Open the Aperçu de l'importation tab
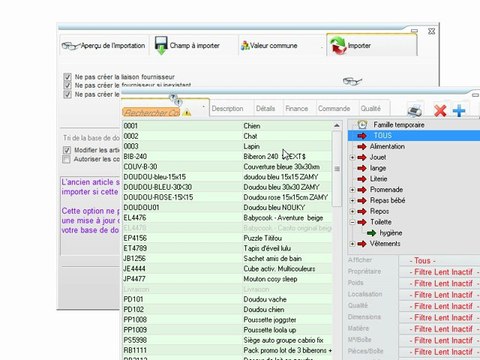The width and height of the screenshot is (480, 360). click(x=104, y=46)
